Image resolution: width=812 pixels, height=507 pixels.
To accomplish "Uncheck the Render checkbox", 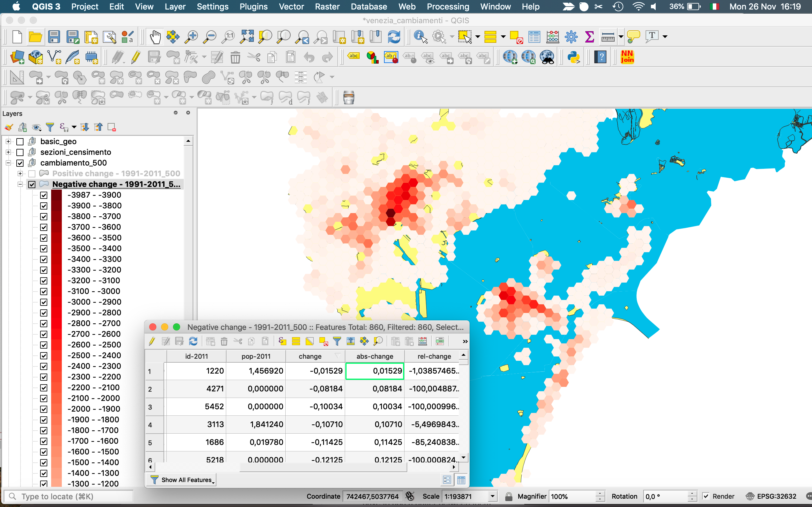I will [x=706, y=496].
